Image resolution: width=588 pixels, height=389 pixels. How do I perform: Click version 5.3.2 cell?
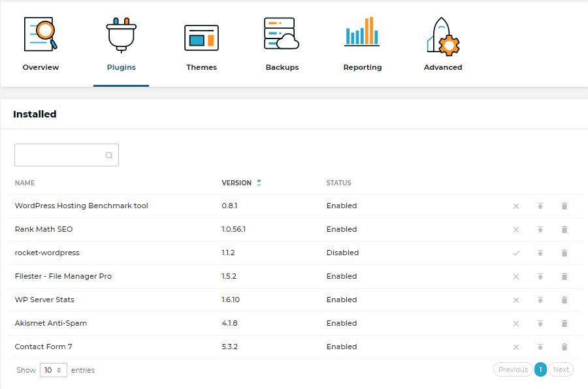click(x=229, y=347)
